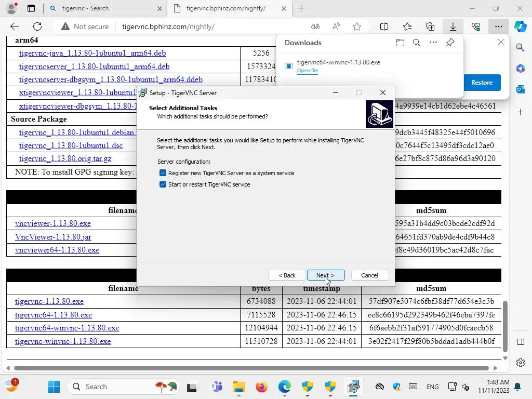
Task: Click the vertical page scrollbar thumb
Action: tap(505, 326)
